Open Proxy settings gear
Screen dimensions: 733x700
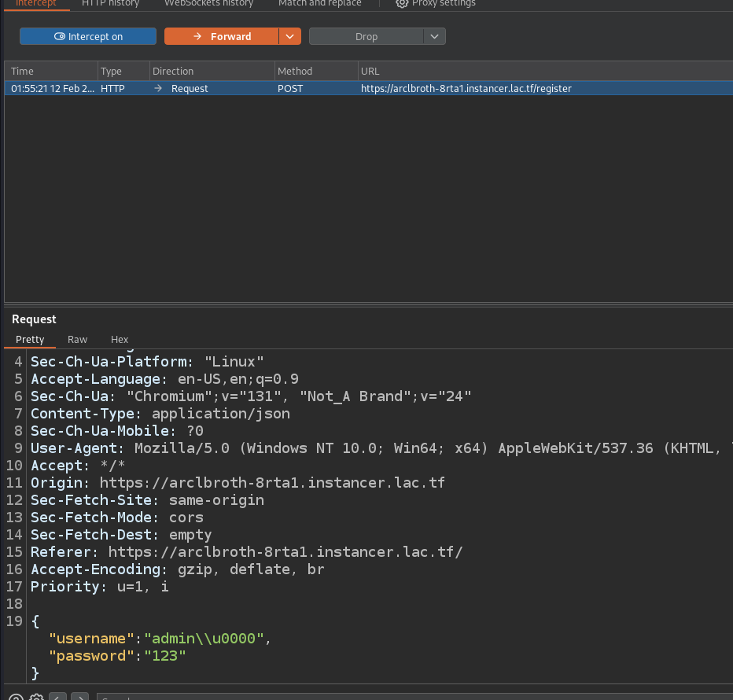(x=435, y=3)
